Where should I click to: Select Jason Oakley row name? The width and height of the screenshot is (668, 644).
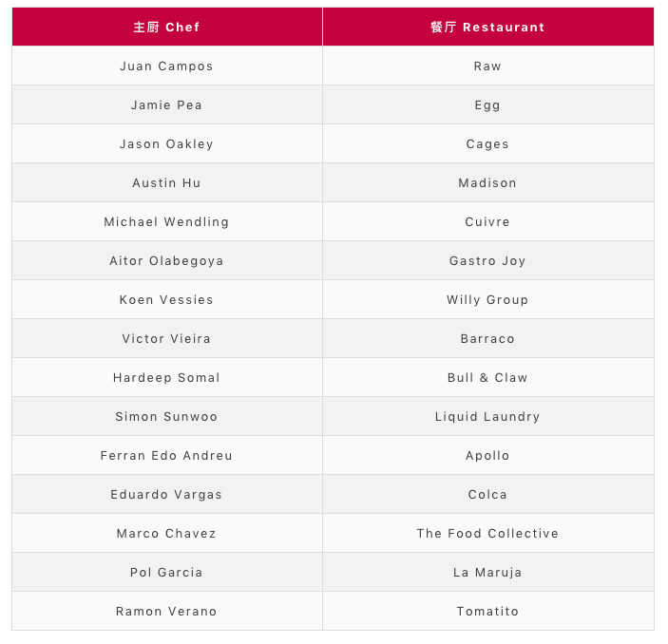(x=166, y=144)
